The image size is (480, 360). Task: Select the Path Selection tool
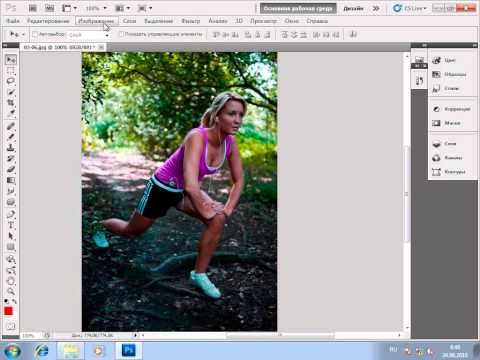pyautogui.click(x=11, y=236)
